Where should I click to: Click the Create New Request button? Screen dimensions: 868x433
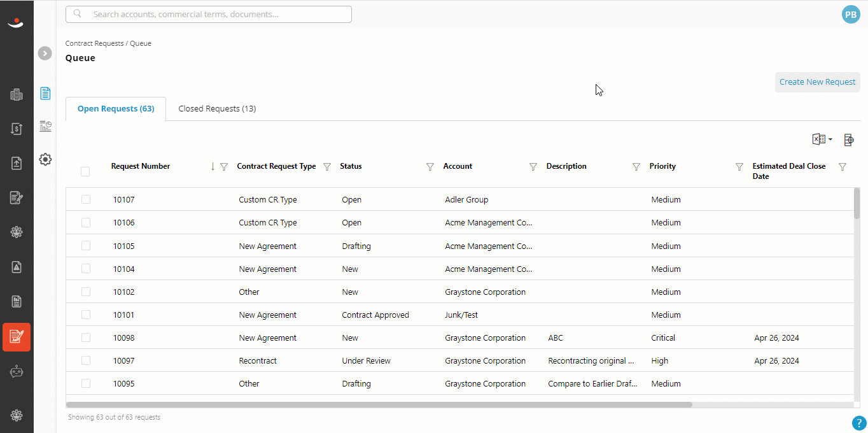pos(817,82)
